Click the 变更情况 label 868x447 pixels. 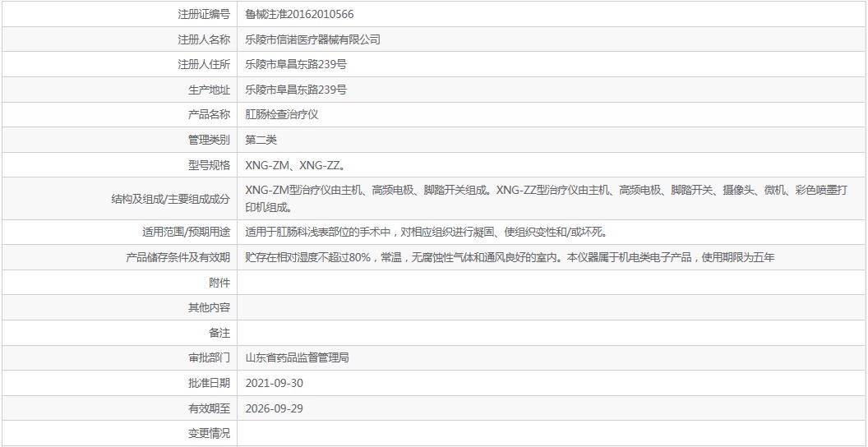point(210,434)
